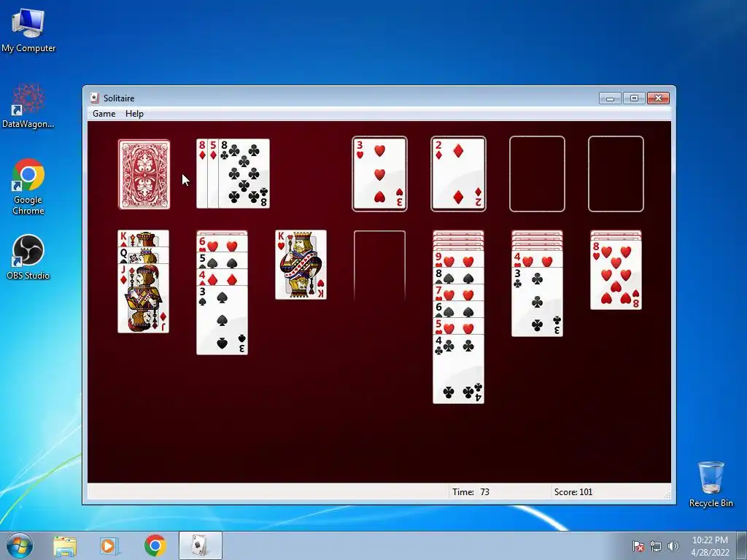Minimize the Solitaire window
Screen dimensions: 747x560
[611, 98]
